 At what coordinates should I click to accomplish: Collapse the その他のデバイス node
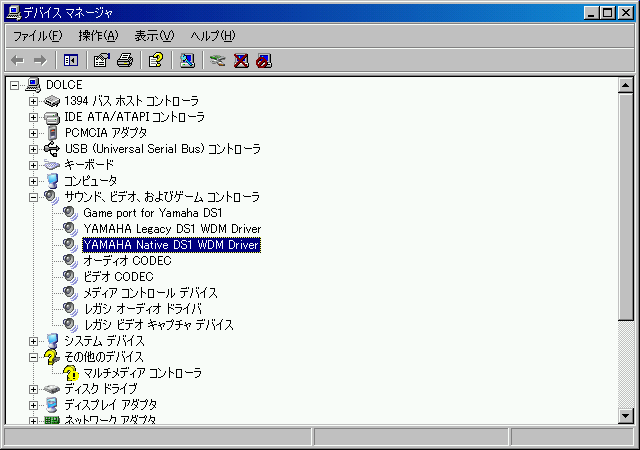click(33, 358)
